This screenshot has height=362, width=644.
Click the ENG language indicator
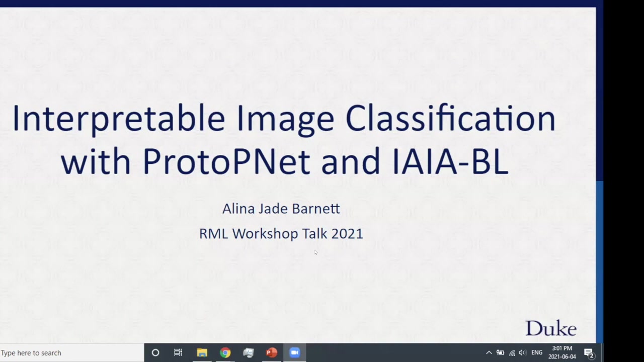click(x=537, y=353)
